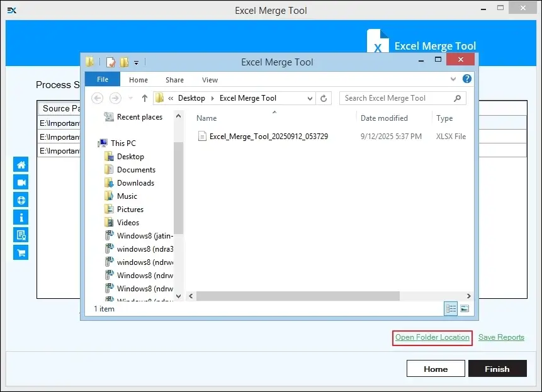Click the Finish button

pyautogui.click(x=497, y=369)
